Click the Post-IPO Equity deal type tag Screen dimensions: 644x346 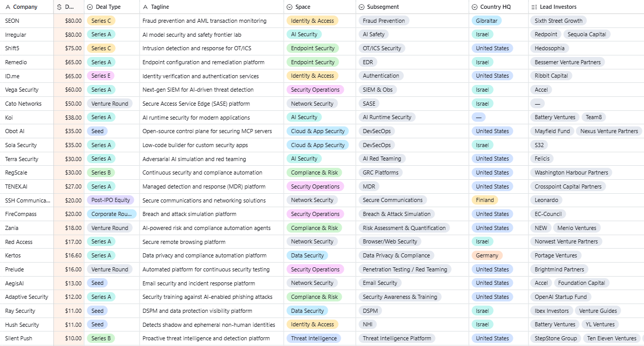click(110, 200)
